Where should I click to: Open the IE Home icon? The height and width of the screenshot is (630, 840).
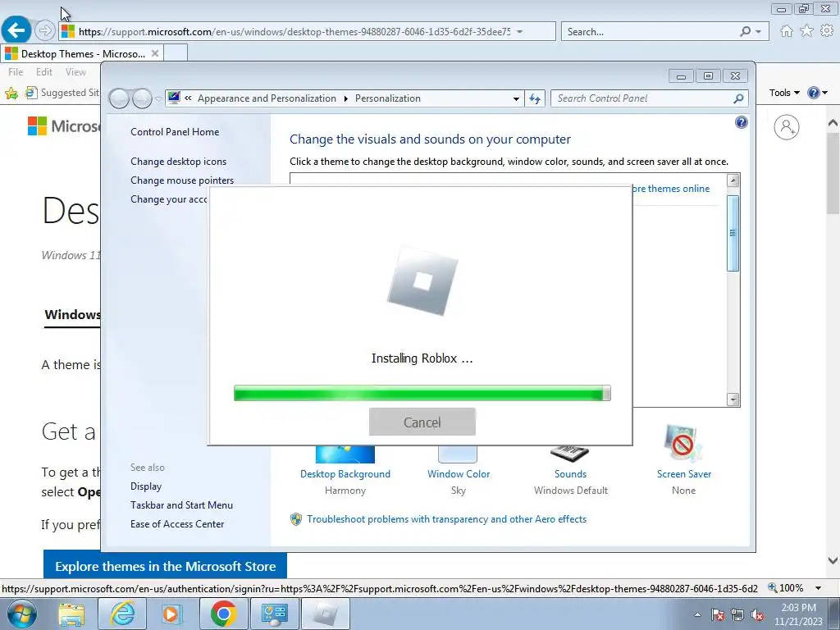(x=787, y=31)
